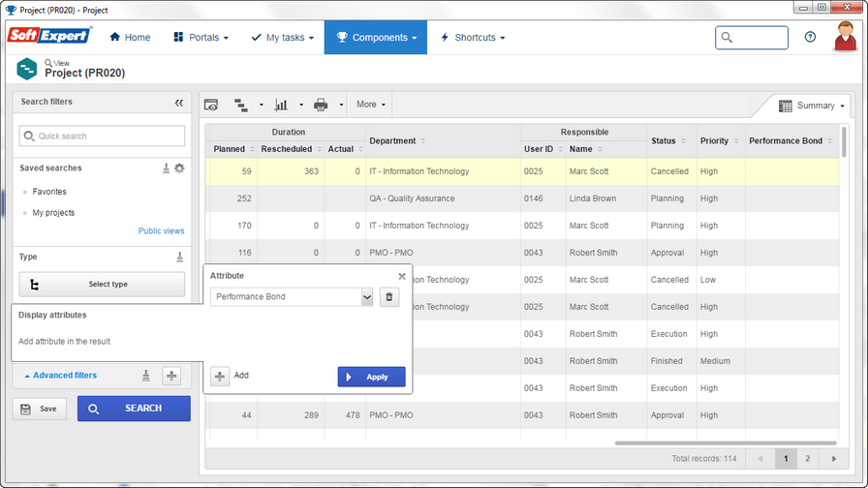
Task: Clear advanced filters broom icon
Action: (145, 376)
